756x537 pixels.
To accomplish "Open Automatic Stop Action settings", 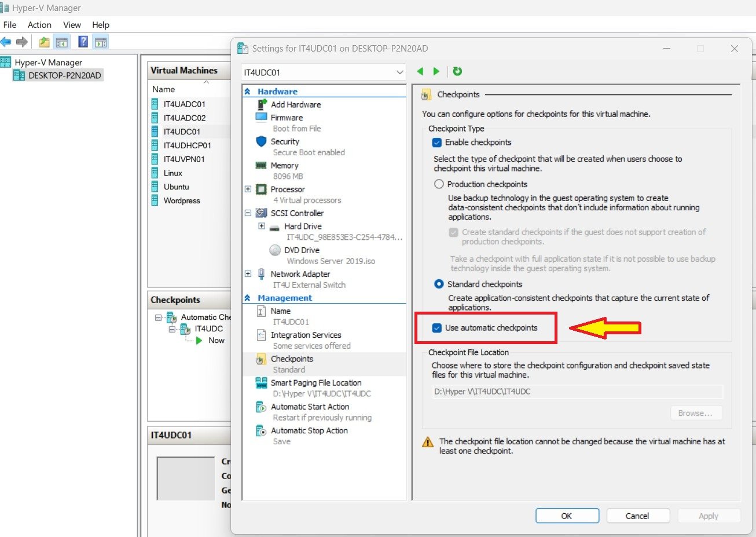I will pyautogui.click(x=309, y=431).
